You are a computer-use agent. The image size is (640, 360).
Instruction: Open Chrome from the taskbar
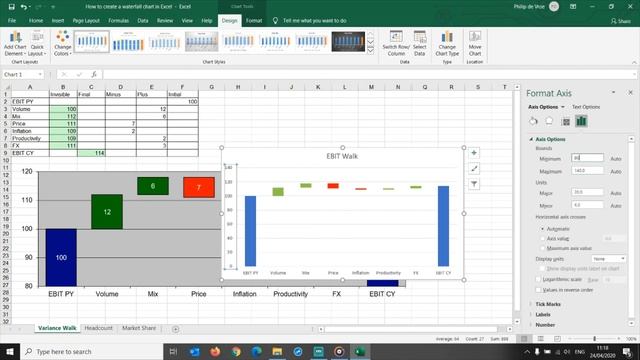[x=236, y=351]
